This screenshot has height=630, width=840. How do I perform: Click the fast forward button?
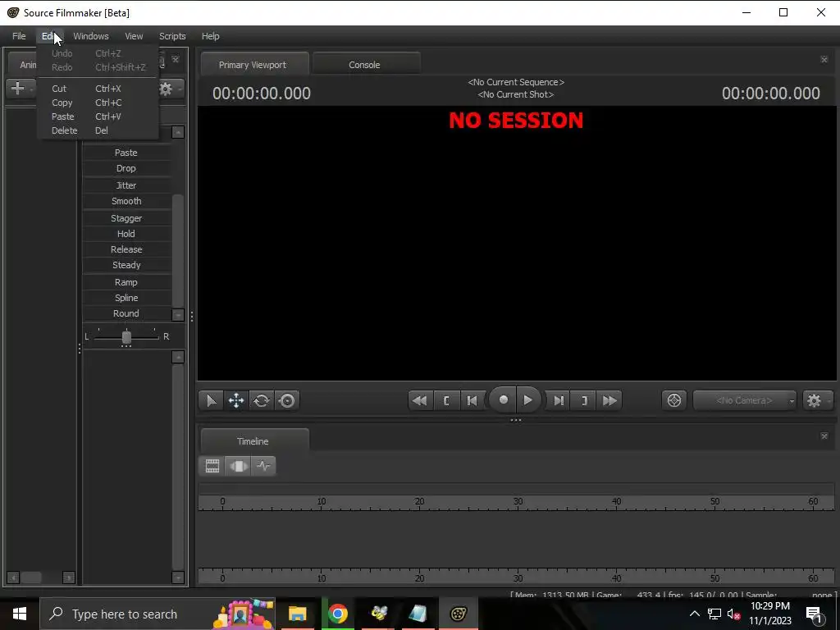(x=609, y=400)
